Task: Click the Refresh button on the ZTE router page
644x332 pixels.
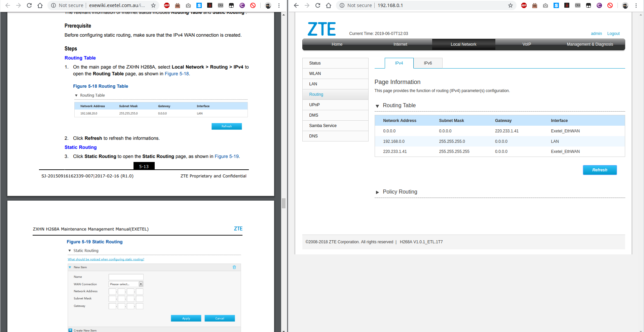Action: (x=600, y=170)
